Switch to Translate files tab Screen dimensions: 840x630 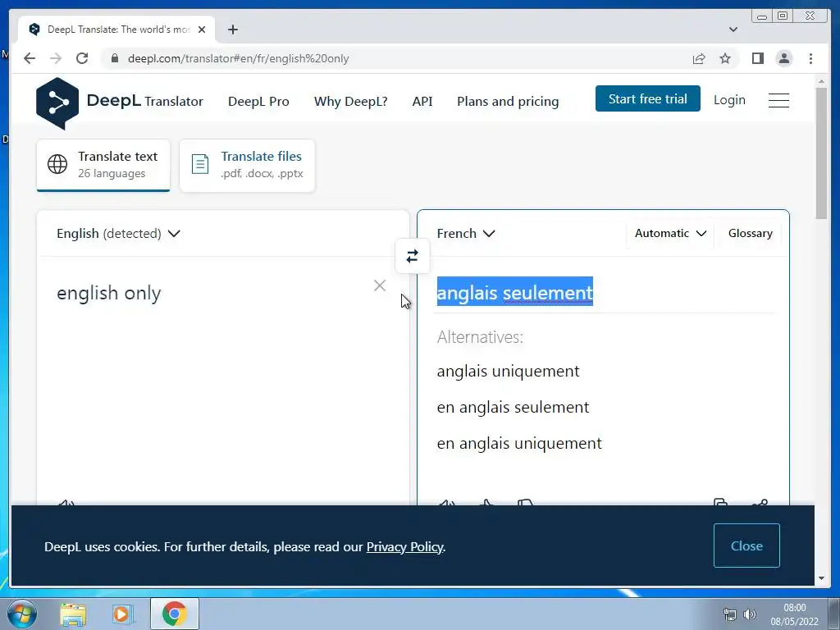[x=247, y=166]
